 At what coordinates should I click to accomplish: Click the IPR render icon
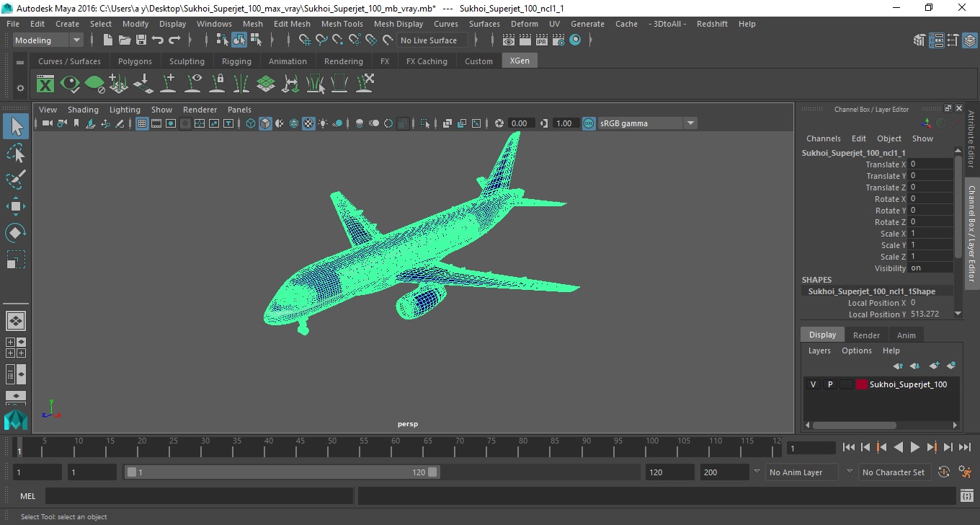pos(542,40)
